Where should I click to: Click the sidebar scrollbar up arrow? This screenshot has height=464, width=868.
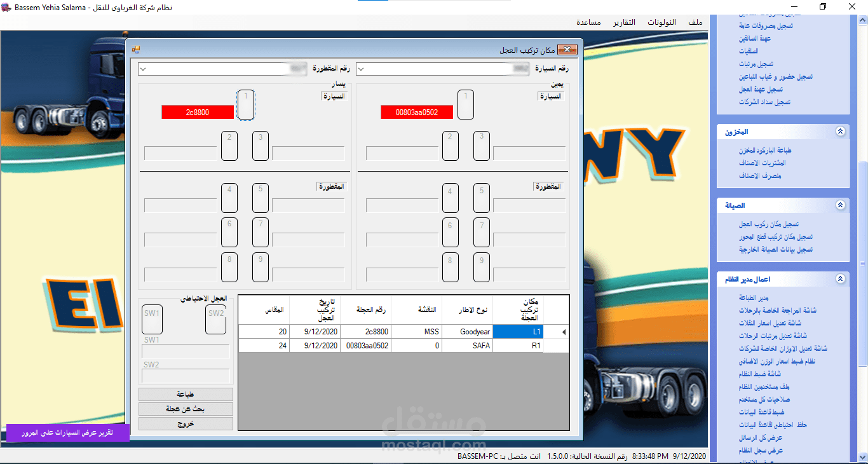click(x=862, y=20)
